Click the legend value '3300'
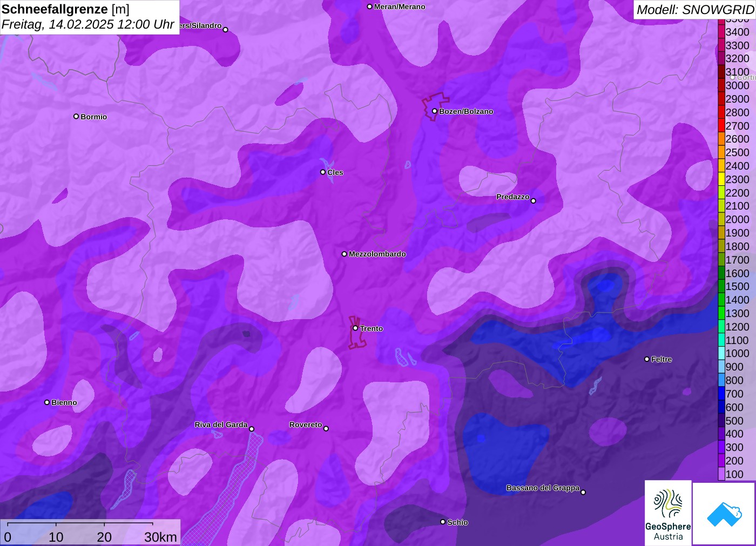 click(x=737, y=45)
